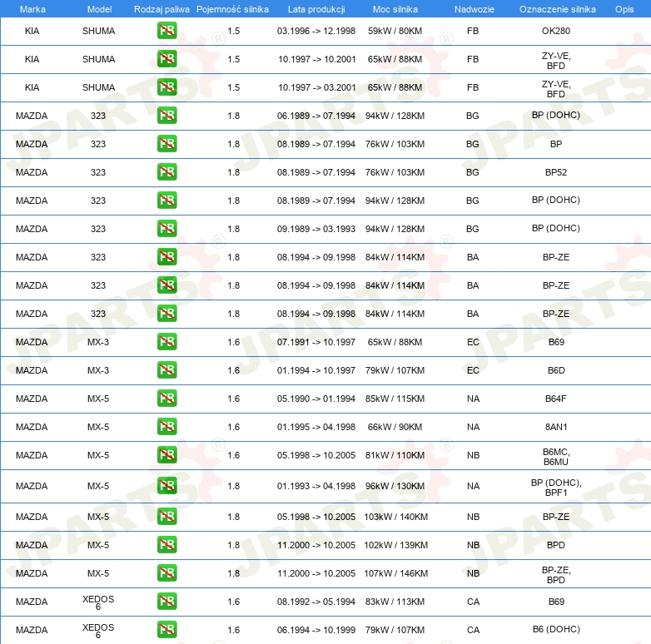Select engine code cell B6MC, B6MU

click(x=556, y=457)
